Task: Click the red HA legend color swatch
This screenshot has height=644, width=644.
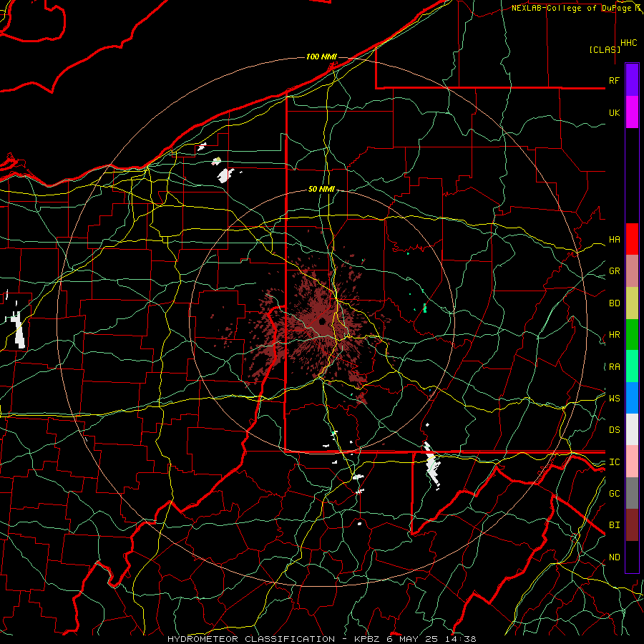Action: [x=632, y=239]
